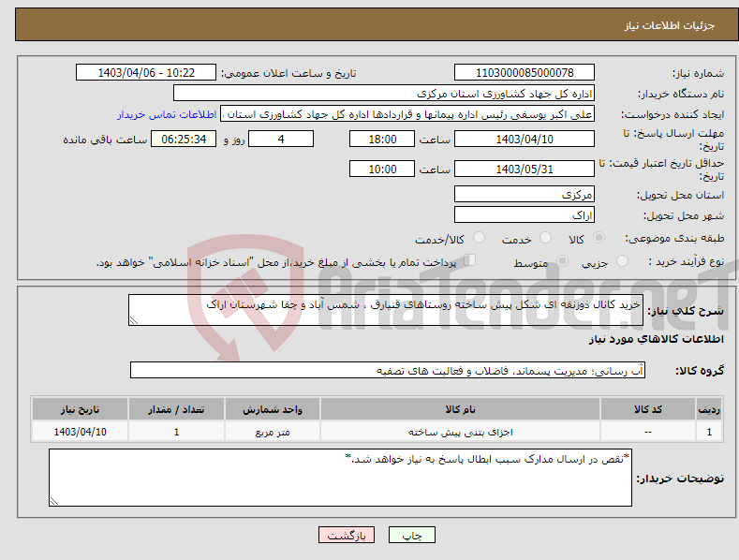
Task: Click the general need description textarea
Action: click(x=386, y=310)
